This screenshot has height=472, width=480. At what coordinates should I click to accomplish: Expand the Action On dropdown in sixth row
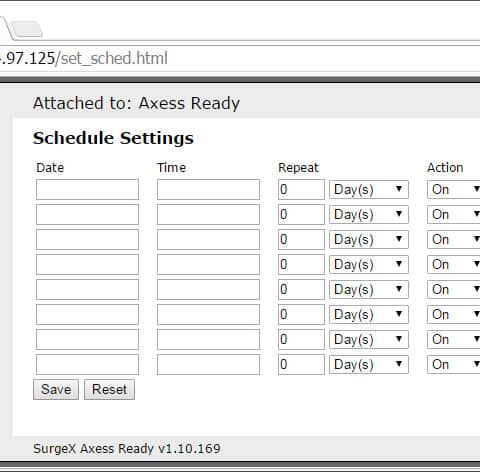454,314
